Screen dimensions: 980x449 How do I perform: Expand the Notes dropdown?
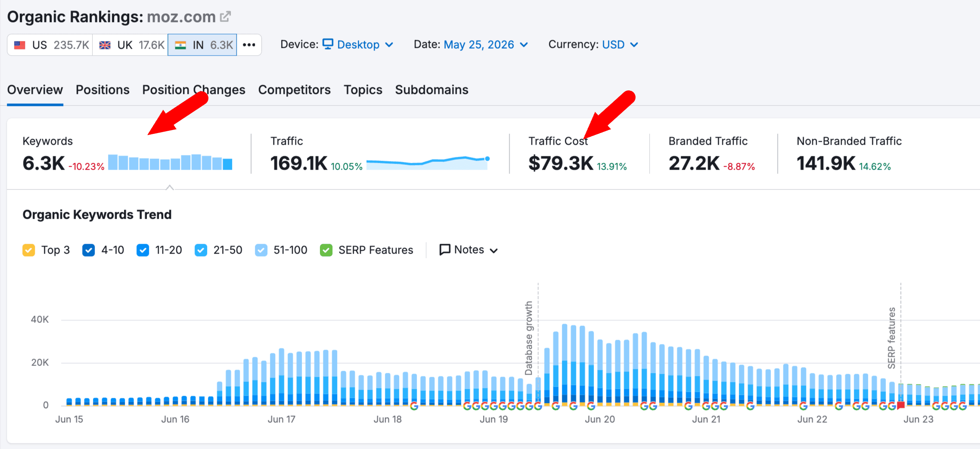pyautogui.click(x=469, y=250)
